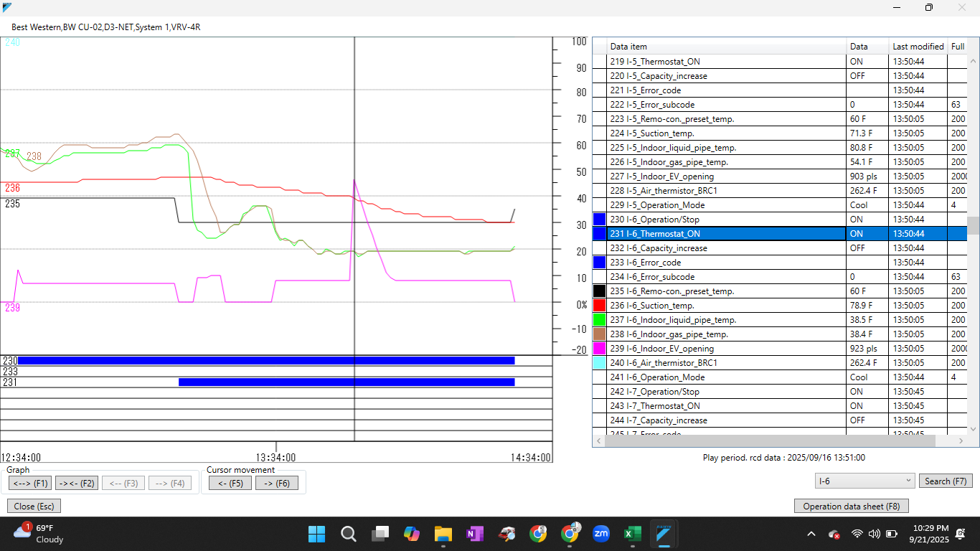Image resolution: width=980 pixels, height=551 pixels.
Task: Open the Daikin checker app from the taskbar
Action: [664, 534]
